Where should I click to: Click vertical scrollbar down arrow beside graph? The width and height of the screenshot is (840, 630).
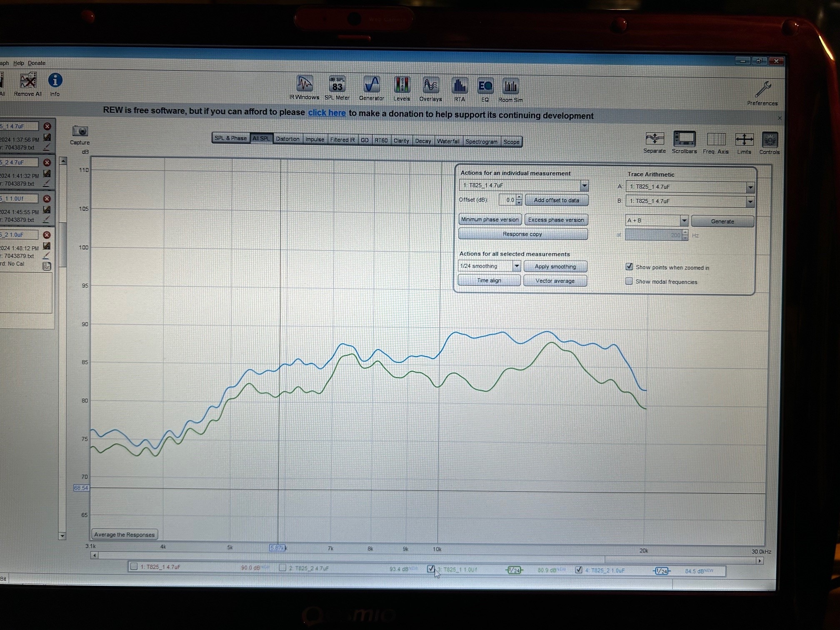pyautogui.click(x=62, y=535)
